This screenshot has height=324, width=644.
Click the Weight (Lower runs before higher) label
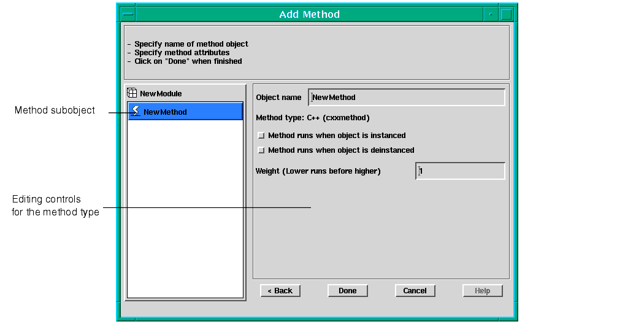coord(318,171)
